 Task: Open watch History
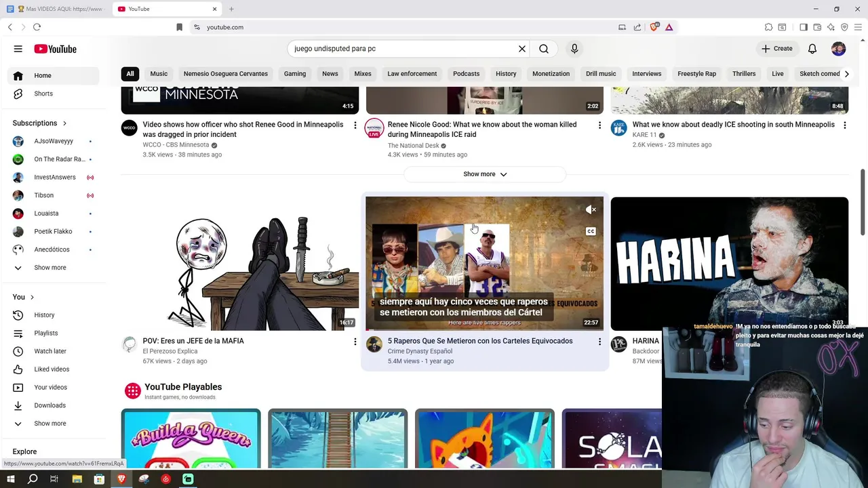pyautogui.click(x=53, y=315)
